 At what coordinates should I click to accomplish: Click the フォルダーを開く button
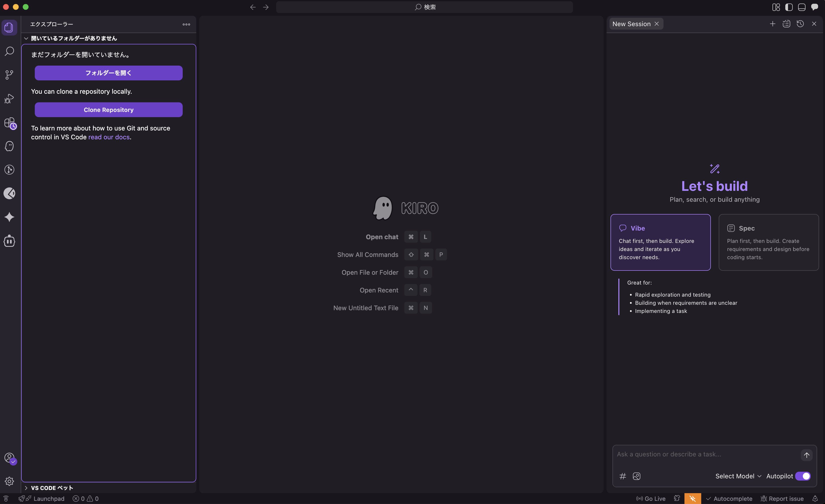[x=108, y=73]
